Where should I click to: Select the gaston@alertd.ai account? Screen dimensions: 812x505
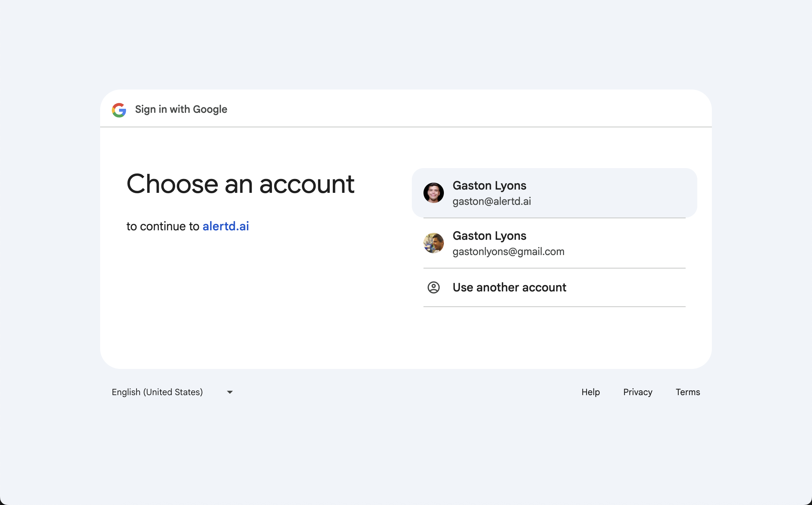pos(553,193)
